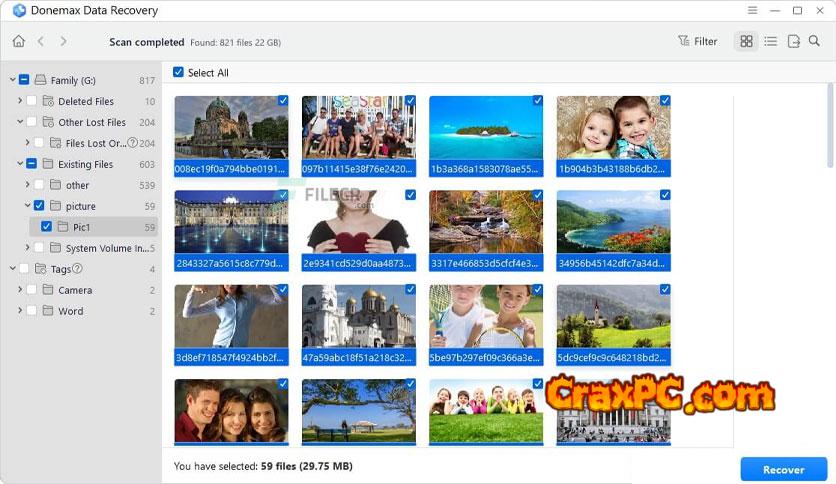This screenshot has height=484, width=836.
Task: Expand the Files Lost Or... node
Action: pyautogui.click(x=27, y=143)
